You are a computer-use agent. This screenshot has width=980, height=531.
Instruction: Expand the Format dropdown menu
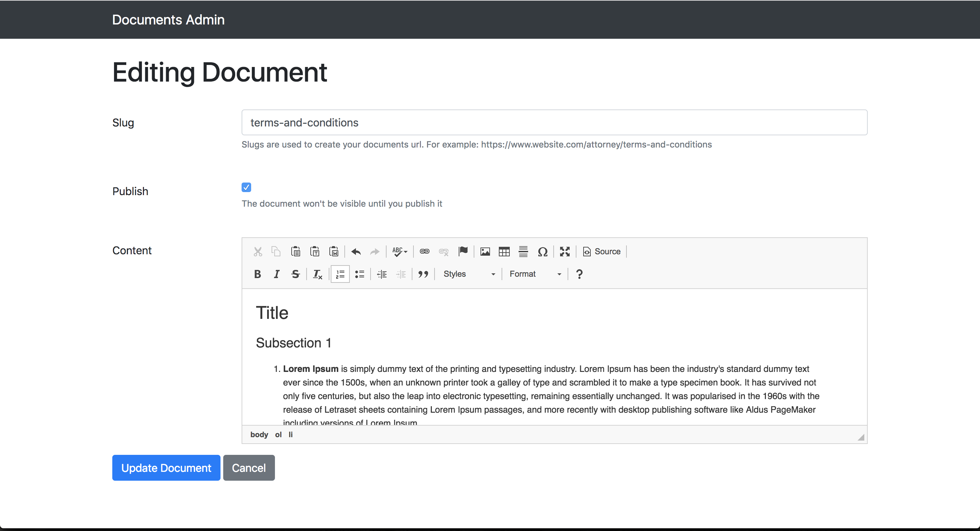click(x=533, y=274)
